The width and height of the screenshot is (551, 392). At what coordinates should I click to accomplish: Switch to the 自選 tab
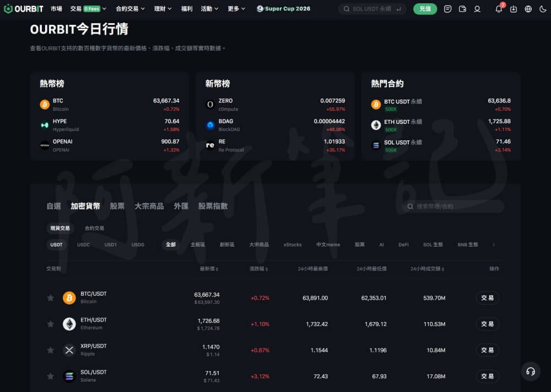tap(54, 206)
